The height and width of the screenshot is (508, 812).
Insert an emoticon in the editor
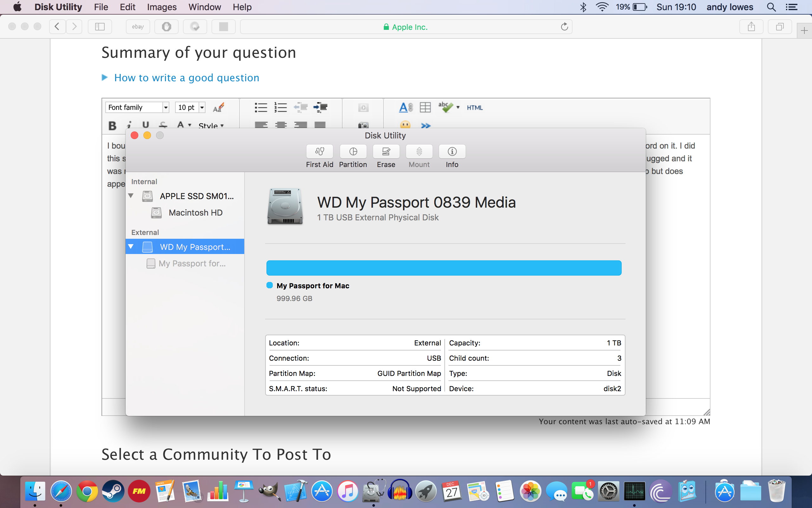(405, 125)
